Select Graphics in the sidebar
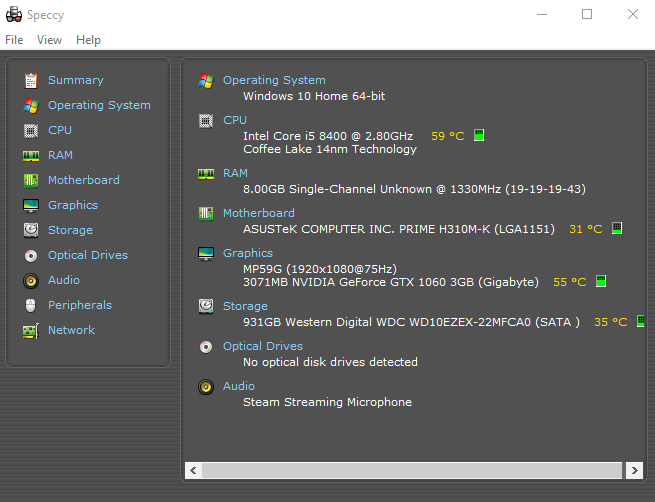This screenshot has height=502, width=655. click(73, 205)
